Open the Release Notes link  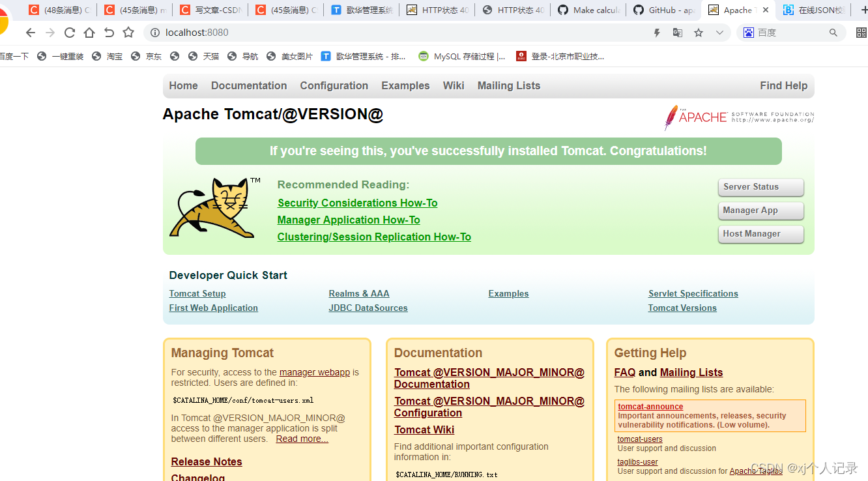[207, 461]
